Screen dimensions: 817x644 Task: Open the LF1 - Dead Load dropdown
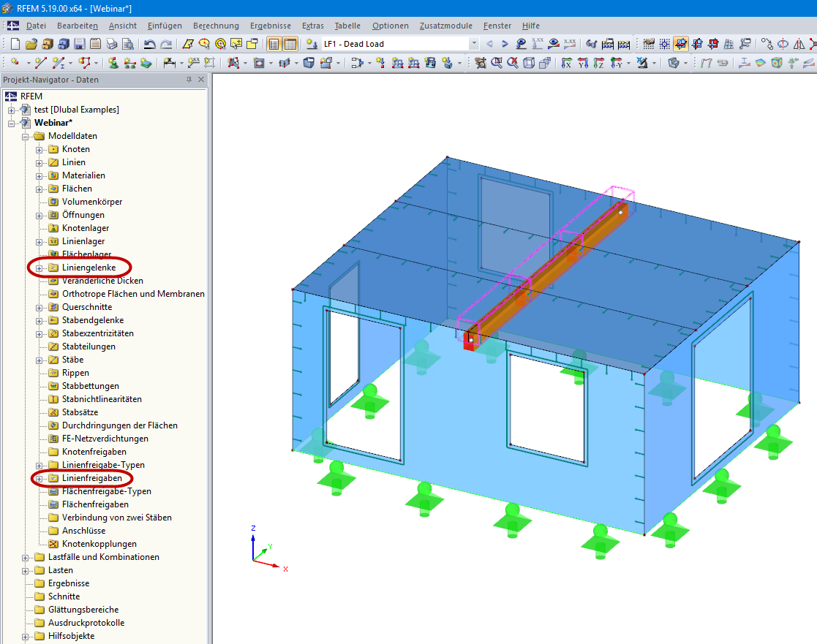tap(474, 44)
